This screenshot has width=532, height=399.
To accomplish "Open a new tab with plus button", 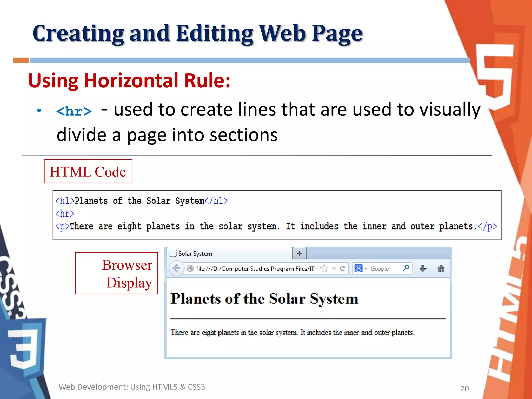I will point(299,253).
